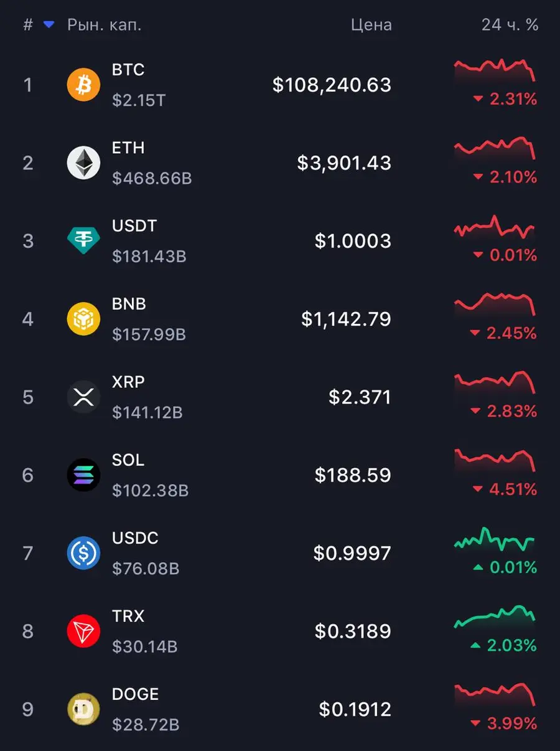Click the TRX green sparkline chart
Viewport: 560px width, 751px height.
(x=494, y=616)
